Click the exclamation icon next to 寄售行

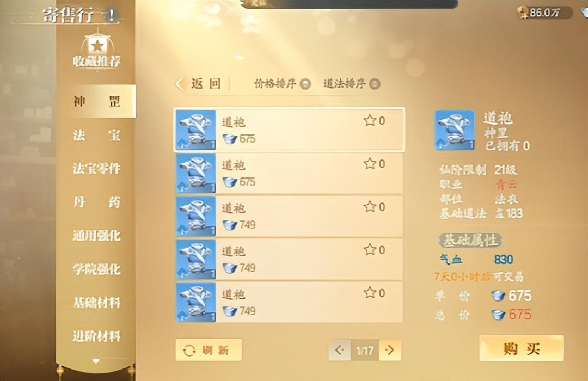coord(112,15)
